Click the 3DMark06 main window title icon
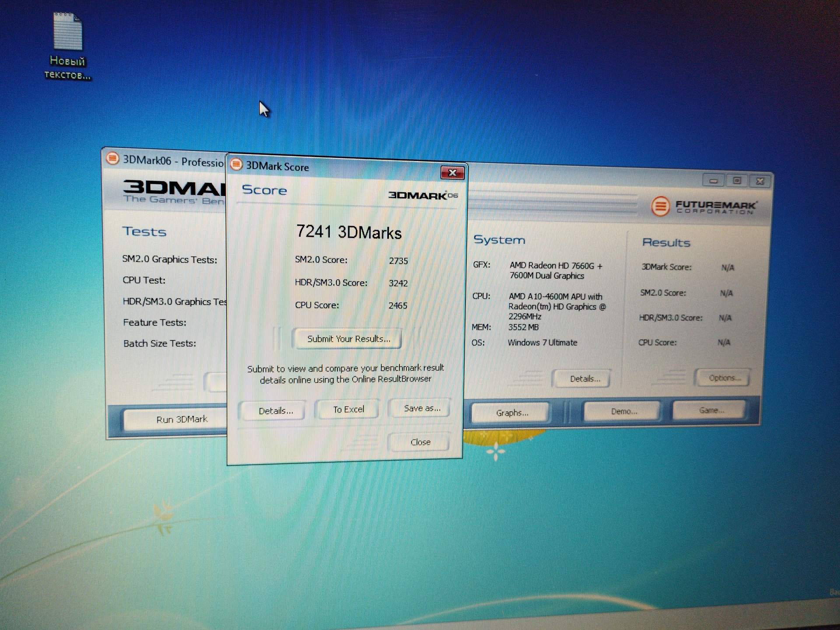 click(112, 158)
